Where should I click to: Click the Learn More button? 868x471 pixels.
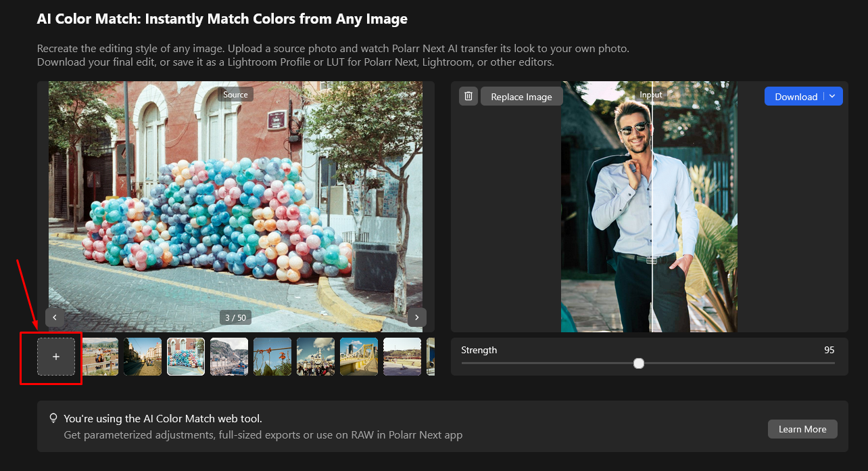[x=802, y=429]
